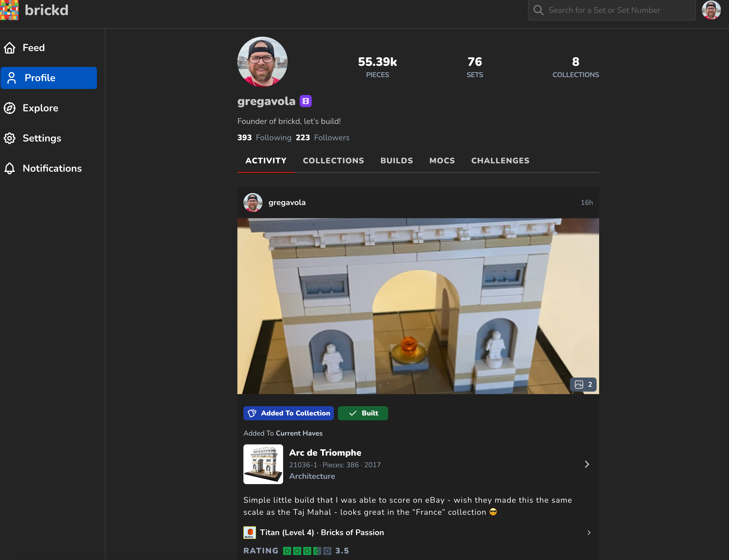
Task: Open Feed via the home icon
Action: point(10,48)
